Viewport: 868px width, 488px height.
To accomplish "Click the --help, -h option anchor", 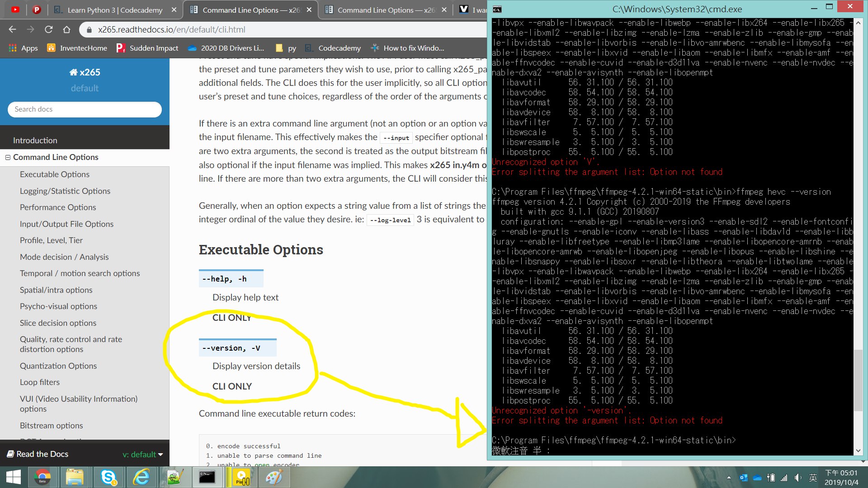I will click(231, 279).
